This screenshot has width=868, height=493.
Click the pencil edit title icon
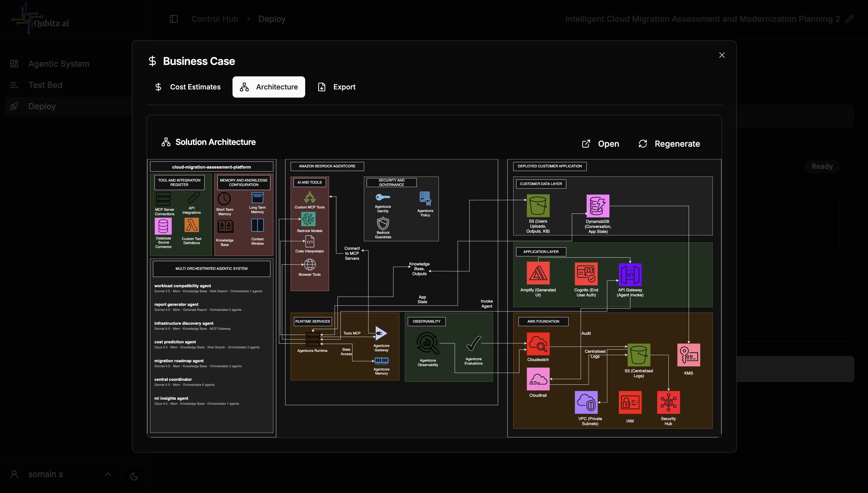click(x=849, y=19)
